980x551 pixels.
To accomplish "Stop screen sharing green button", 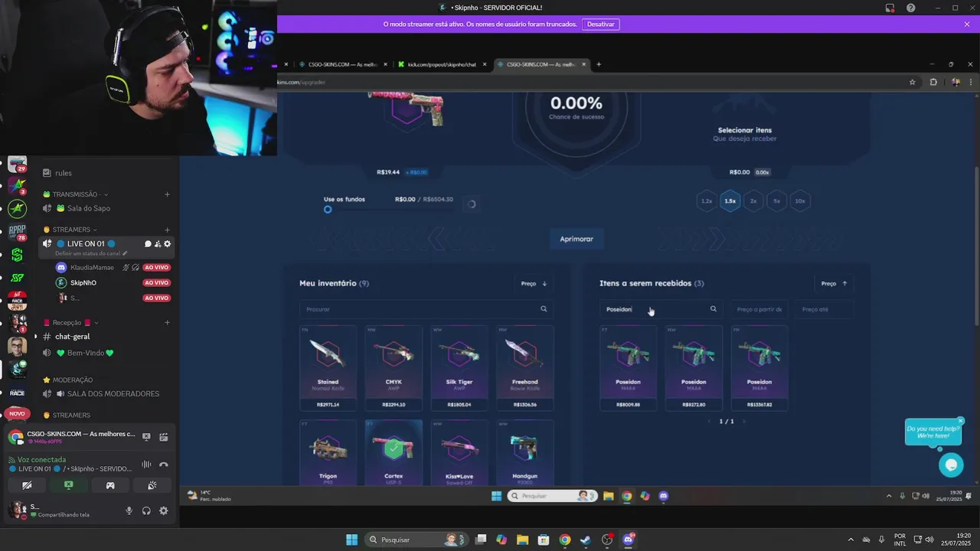I will coord(68,485).
